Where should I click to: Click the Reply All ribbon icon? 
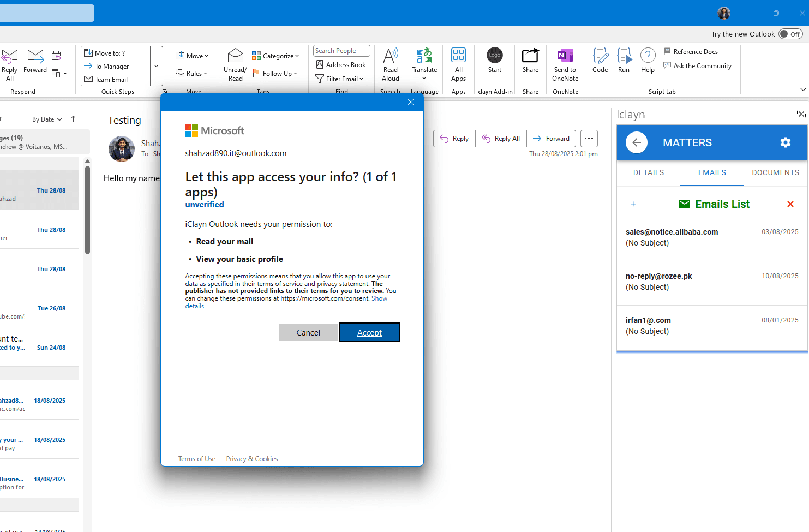(x=9, y=64)
